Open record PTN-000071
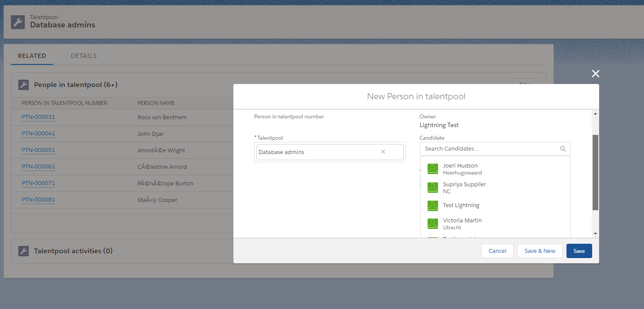 (38, 183)
